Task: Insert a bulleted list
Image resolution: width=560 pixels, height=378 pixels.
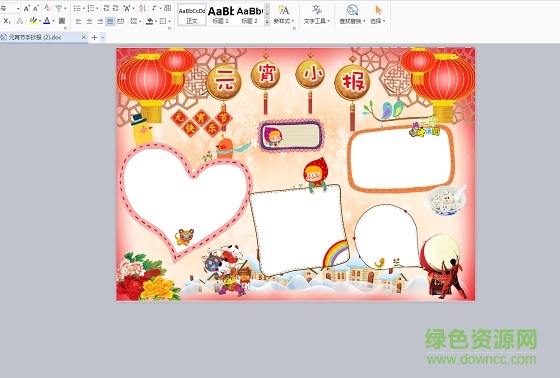Action: click(77, 8)
